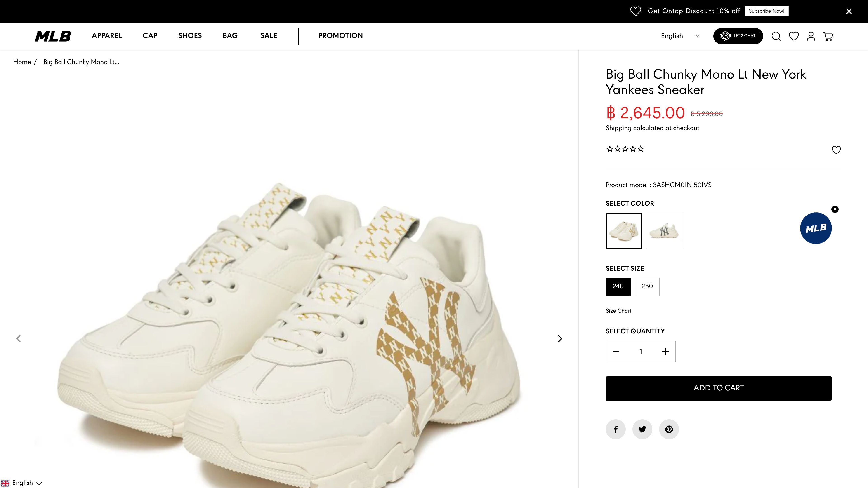Share product on Facebook
The image size is (868, 488).
tap(616, 429)
